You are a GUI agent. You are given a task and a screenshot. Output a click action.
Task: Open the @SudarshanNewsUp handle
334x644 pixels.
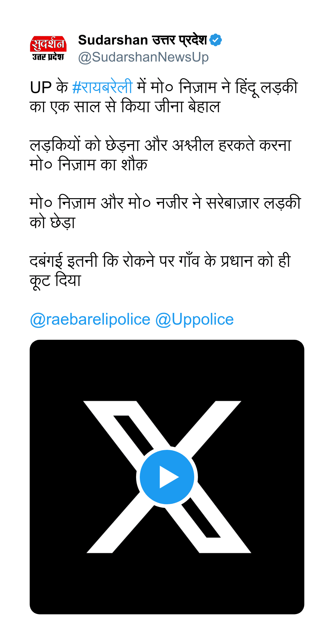143,58
